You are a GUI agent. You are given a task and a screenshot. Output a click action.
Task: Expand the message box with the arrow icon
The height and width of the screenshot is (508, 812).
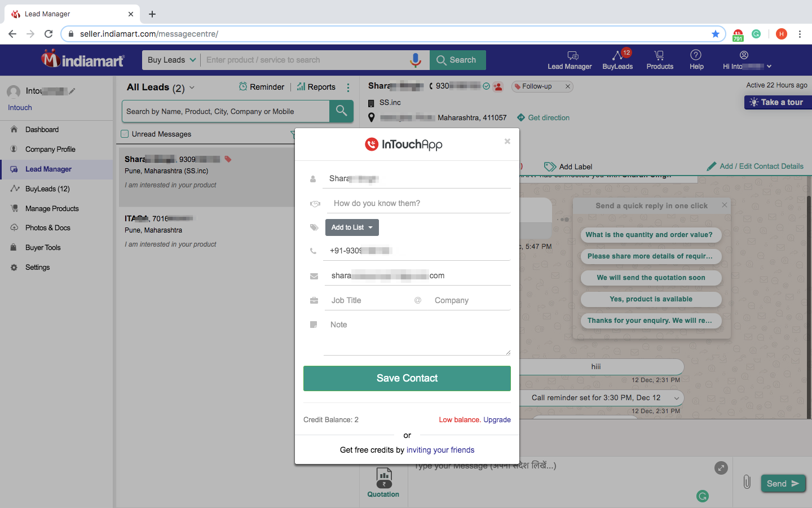[x=721, y=468]
